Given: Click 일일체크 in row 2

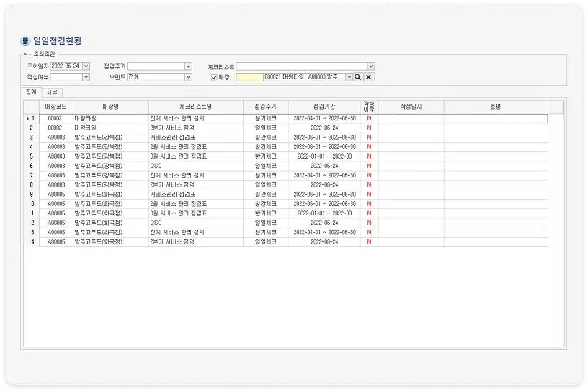Looking at the screenshot, I should coord(265,128).
